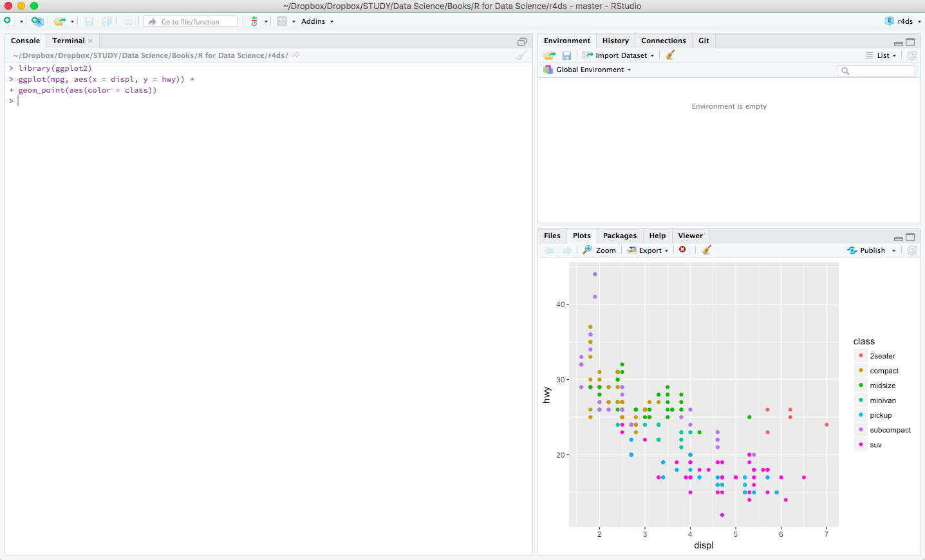Go to the next plot

click(567, 250)
